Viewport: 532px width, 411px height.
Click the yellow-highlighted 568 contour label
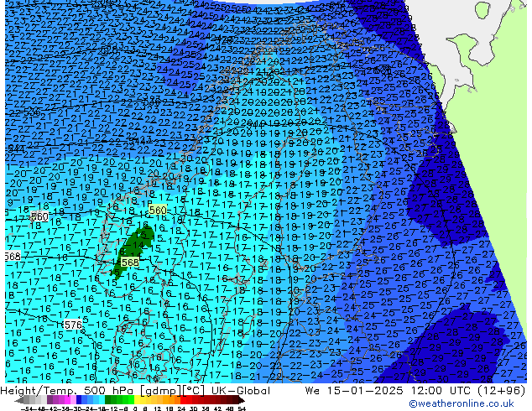130,263
